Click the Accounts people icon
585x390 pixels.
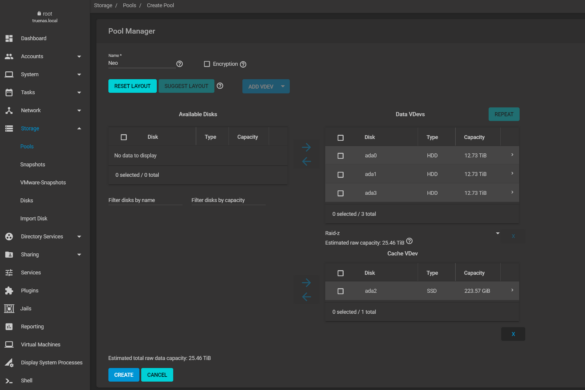click(x=9, y=56)
